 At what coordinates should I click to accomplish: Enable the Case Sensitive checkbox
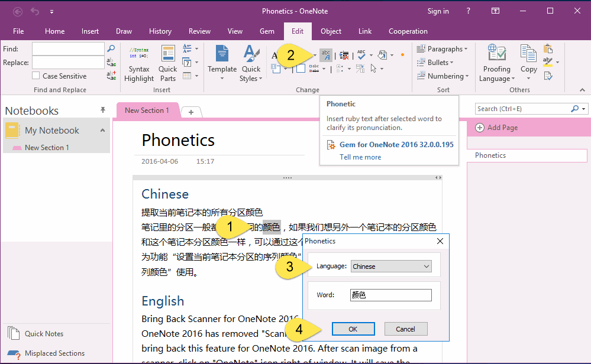[34, 76]
